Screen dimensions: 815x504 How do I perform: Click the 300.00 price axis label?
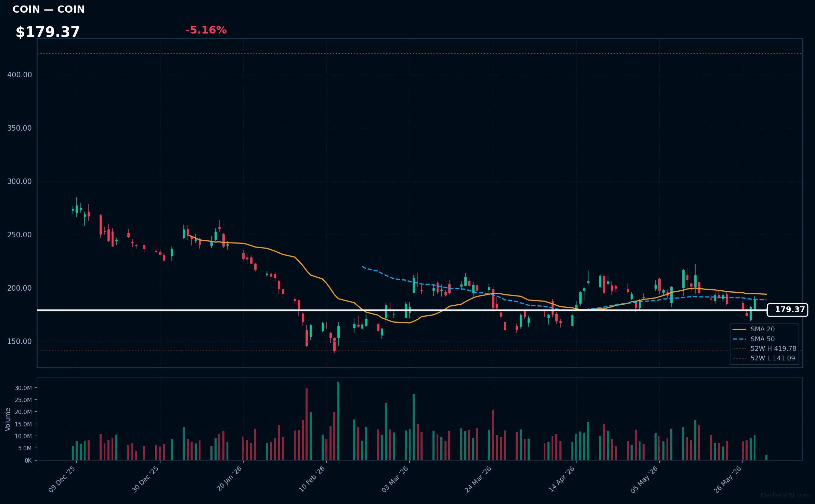point(20,181)
